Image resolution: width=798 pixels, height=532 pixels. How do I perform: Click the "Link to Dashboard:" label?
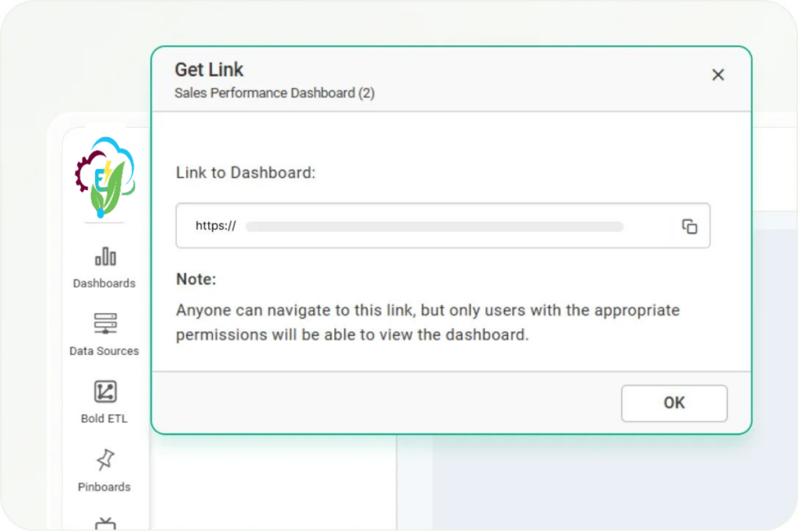click(x=245, y=173)
